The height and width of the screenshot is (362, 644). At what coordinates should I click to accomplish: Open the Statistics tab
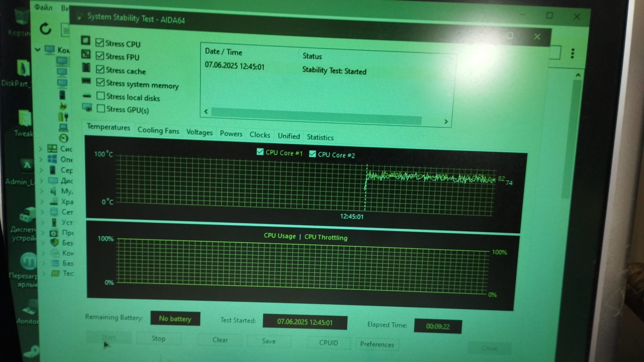[x=320, y=137]
